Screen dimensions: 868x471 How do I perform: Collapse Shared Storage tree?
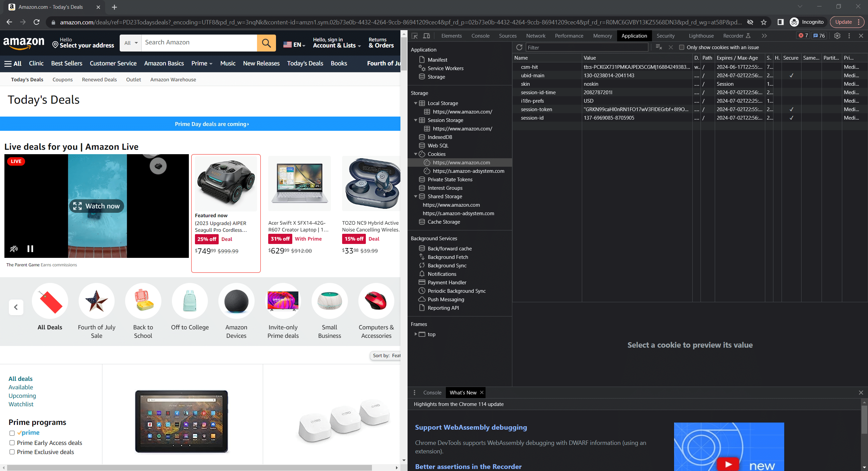tap(415, 196)
